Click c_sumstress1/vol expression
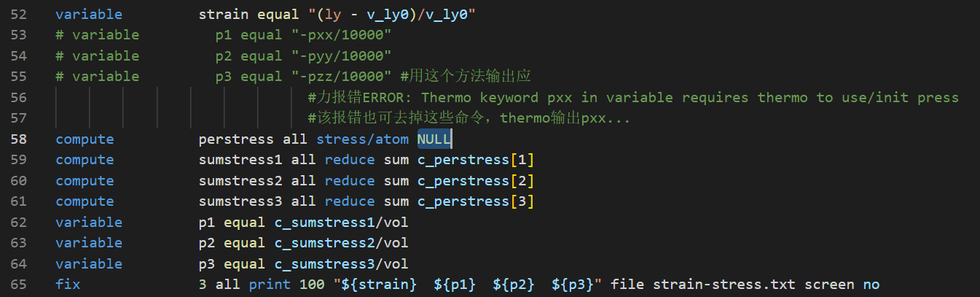This screenshot has width=980, height=297. (x=341, y=222)
